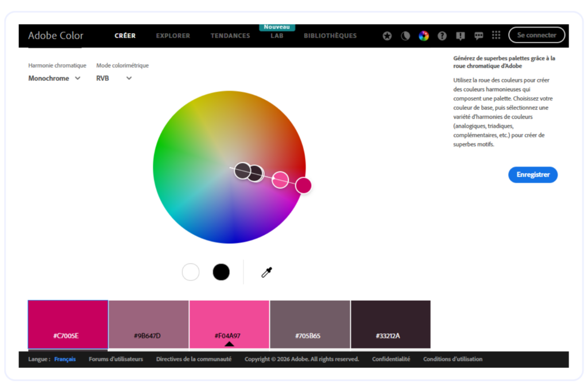Open the Français language selector
Screen dimensions: 588x392
pyautogui.click(x=64, y=359)
